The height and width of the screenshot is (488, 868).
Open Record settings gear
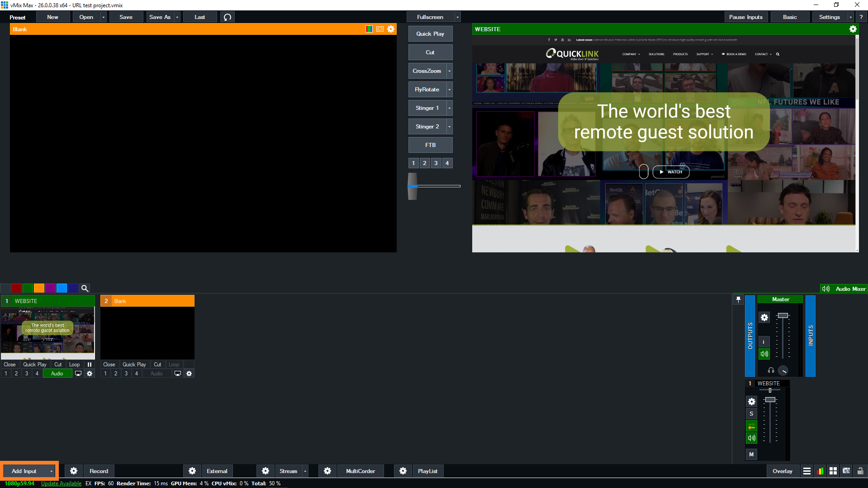pos(74,471)
